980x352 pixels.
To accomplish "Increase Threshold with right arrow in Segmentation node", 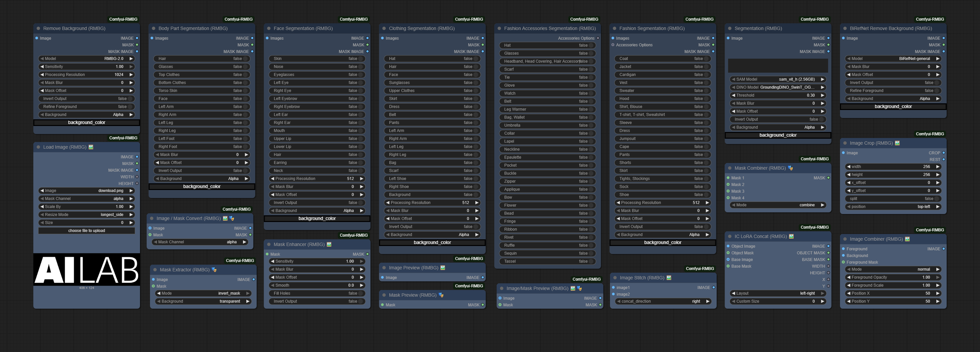I will point(822,96).
